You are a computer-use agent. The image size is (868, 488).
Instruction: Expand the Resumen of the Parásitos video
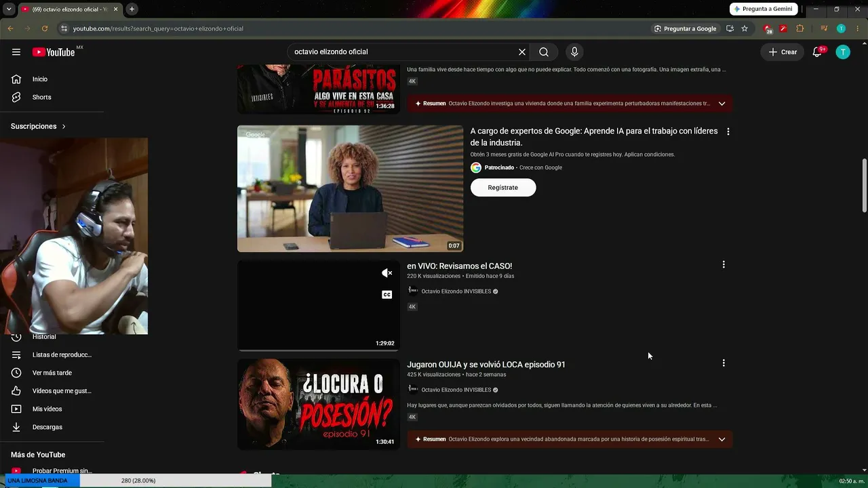click(x=722, y=104)
